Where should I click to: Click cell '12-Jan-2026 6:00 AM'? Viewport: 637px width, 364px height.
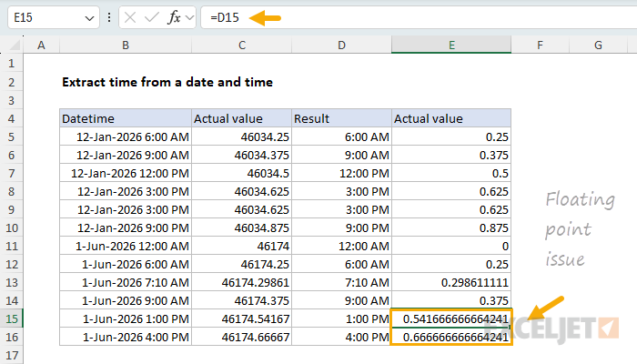126,136
